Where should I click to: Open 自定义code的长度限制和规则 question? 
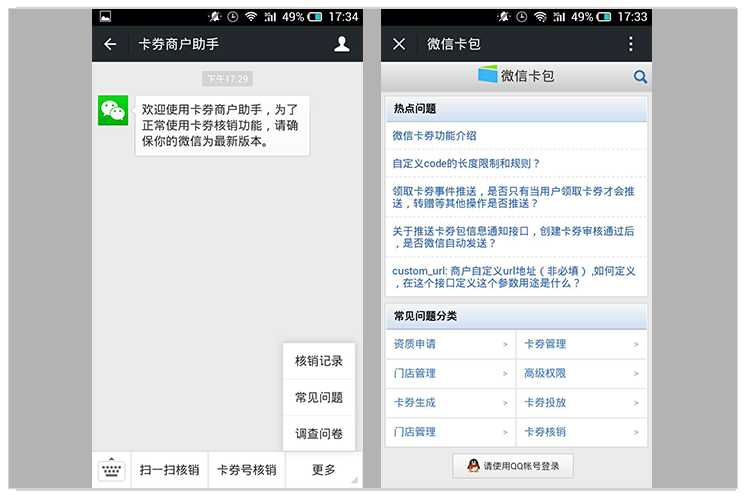(466, 164)
